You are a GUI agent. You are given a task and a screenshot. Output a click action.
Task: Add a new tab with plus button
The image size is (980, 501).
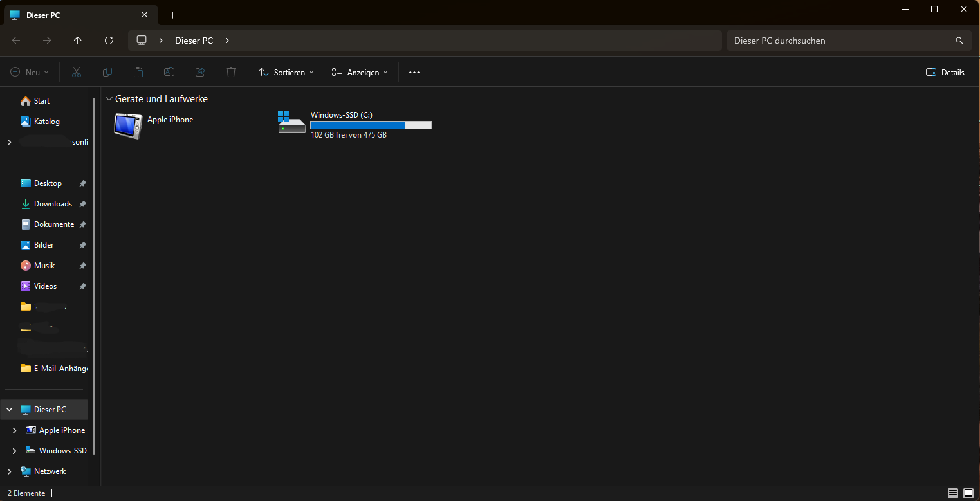[172, 15]
